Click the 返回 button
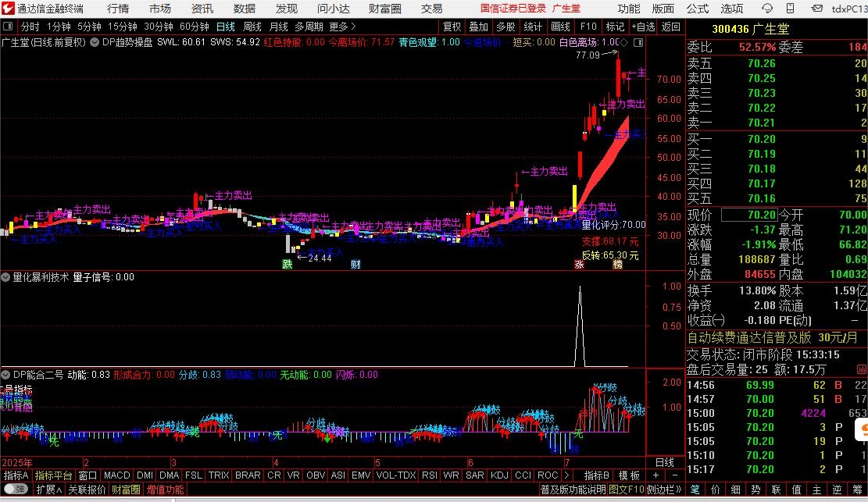The image size is (868, 502). tap(670, 27)
